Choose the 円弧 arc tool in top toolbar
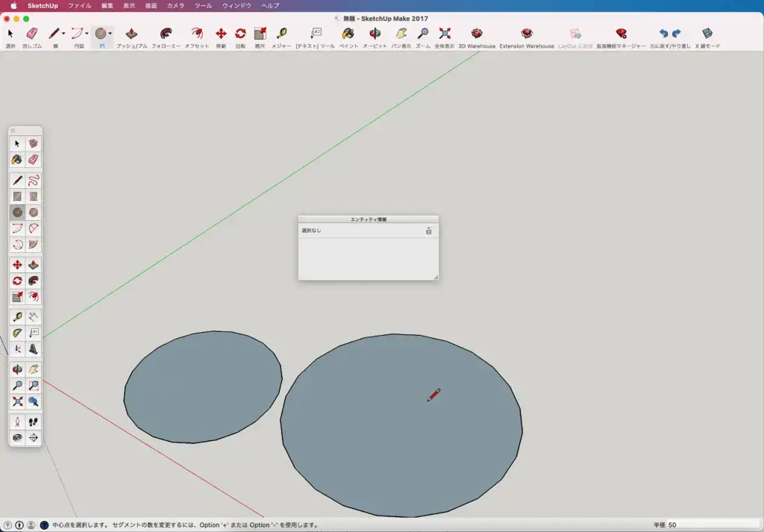This screenshot has height=532, width=764. click(77, 33)
